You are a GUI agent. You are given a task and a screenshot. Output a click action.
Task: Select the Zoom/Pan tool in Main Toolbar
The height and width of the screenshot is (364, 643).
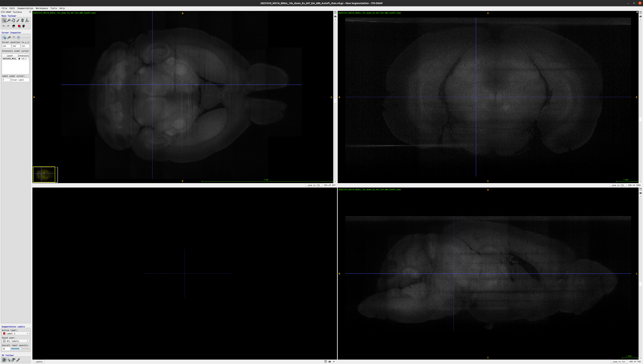(x=9, y=20)
